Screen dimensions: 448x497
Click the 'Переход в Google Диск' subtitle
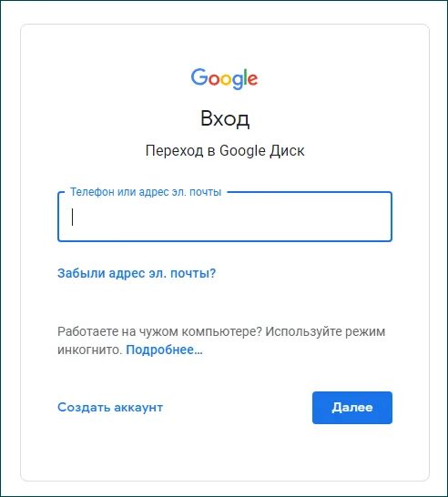click(x=225, y=150)
